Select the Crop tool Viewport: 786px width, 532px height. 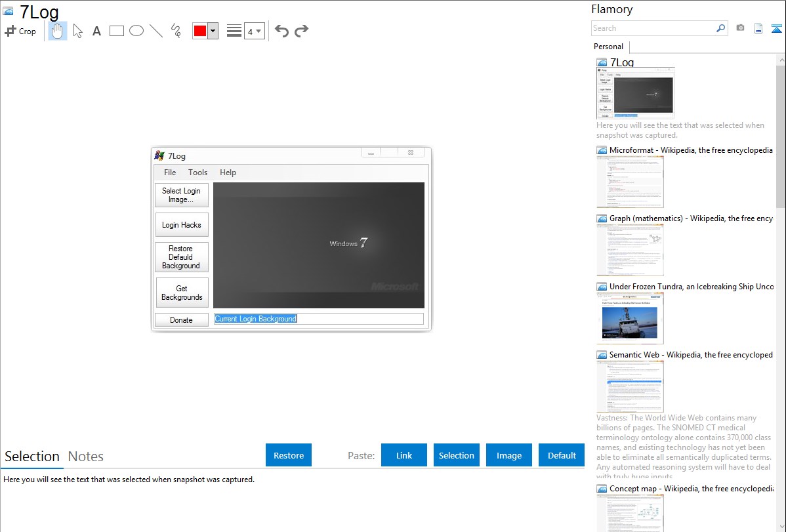(20, 31)
